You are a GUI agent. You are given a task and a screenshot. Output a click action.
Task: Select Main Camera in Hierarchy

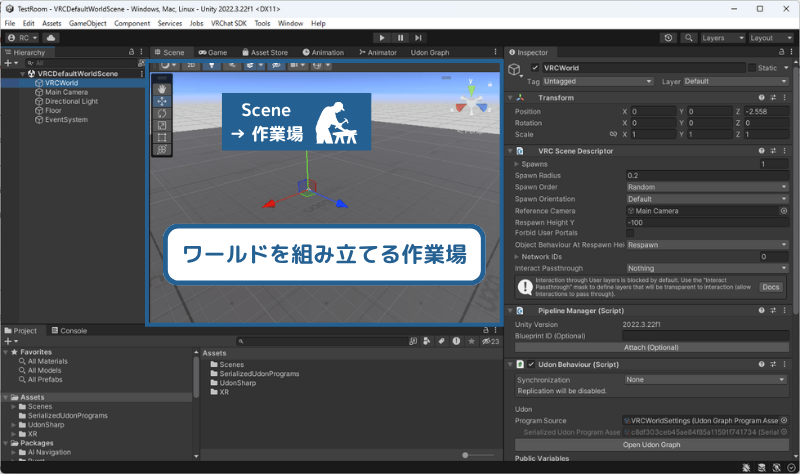66,92
